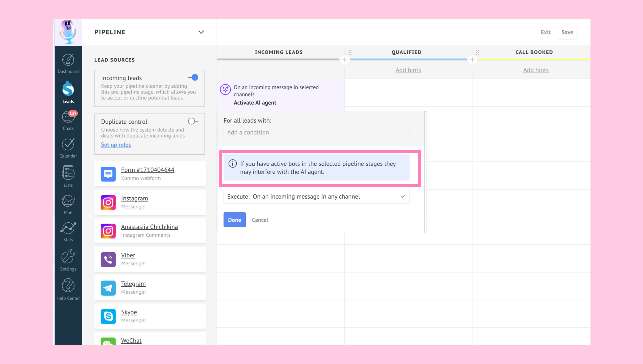The height and width of the screenshot is (364, 643).
Task: Save the pipeline changes
Action: coord(567,32)
